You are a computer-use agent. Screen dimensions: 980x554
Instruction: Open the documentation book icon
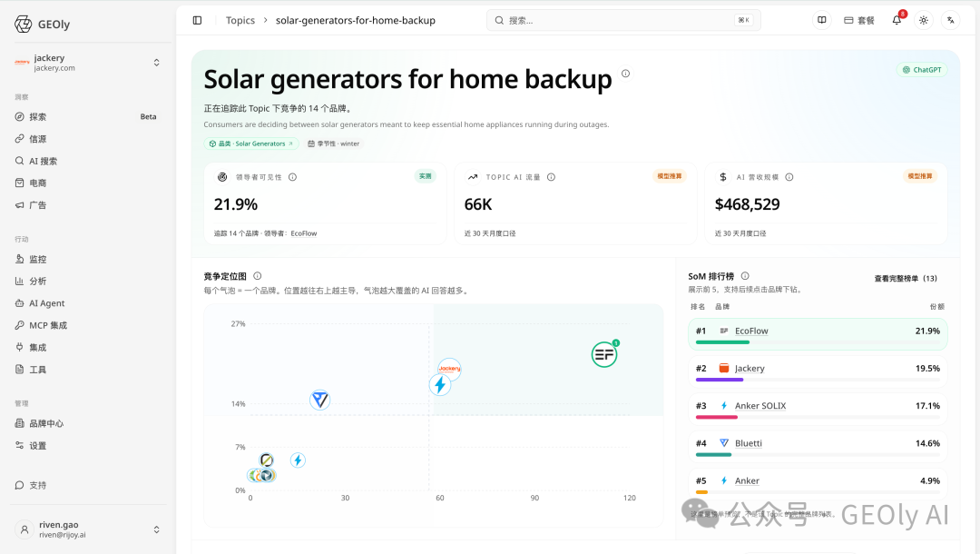(822, 20)
